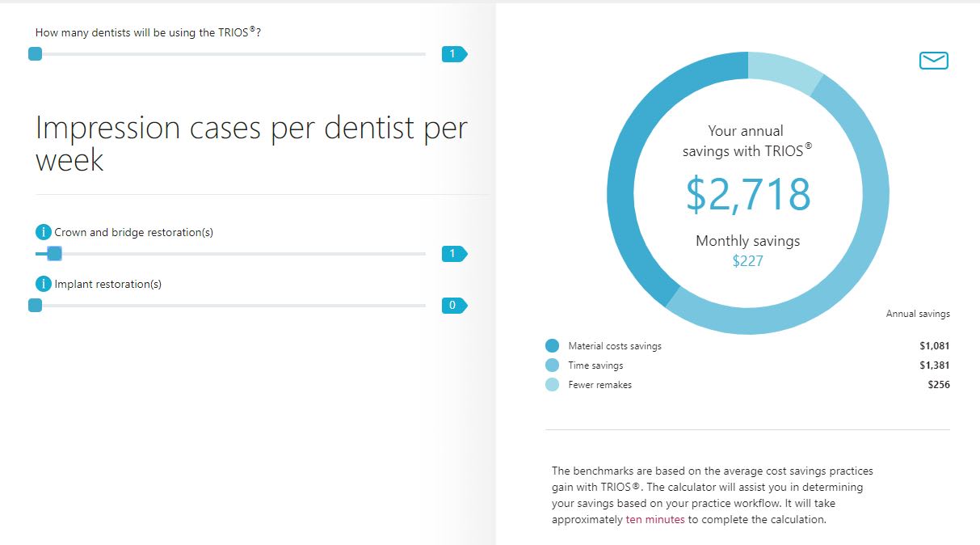The height and width of the screenshot is (545, 980).
Task: Click the Crown and bridge value badge
Action: pos(453,254)
